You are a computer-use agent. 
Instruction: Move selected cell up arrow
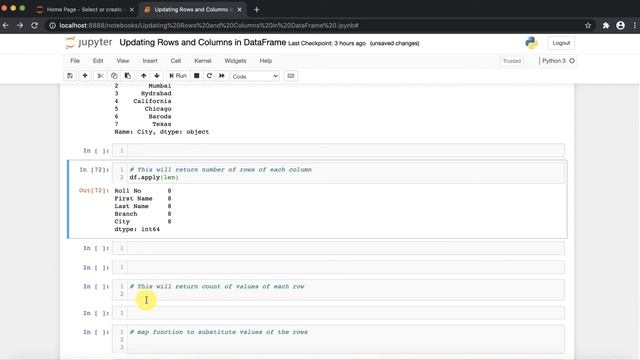144,76
